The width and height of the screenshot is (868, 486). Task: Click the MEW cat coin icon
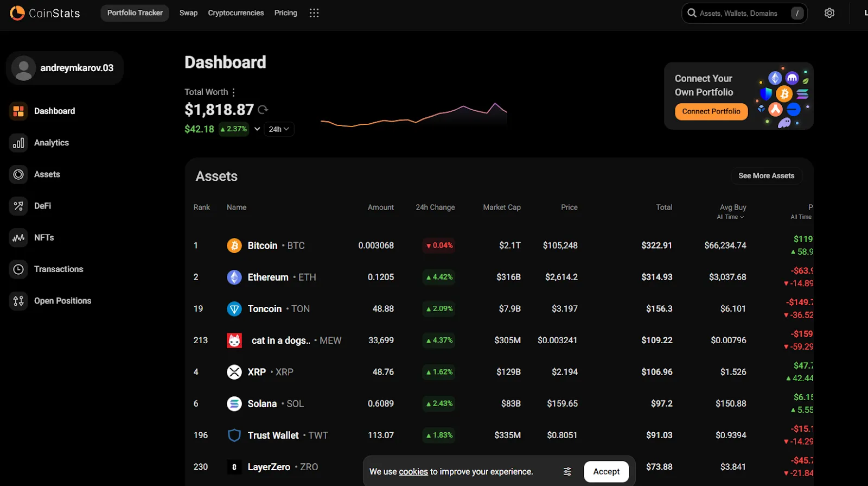click(x=234, y=340)
